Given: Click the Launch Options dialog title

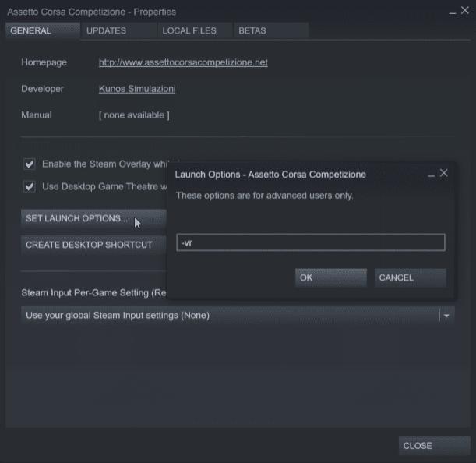Looking at the screenshot, I should coord(270,175).
